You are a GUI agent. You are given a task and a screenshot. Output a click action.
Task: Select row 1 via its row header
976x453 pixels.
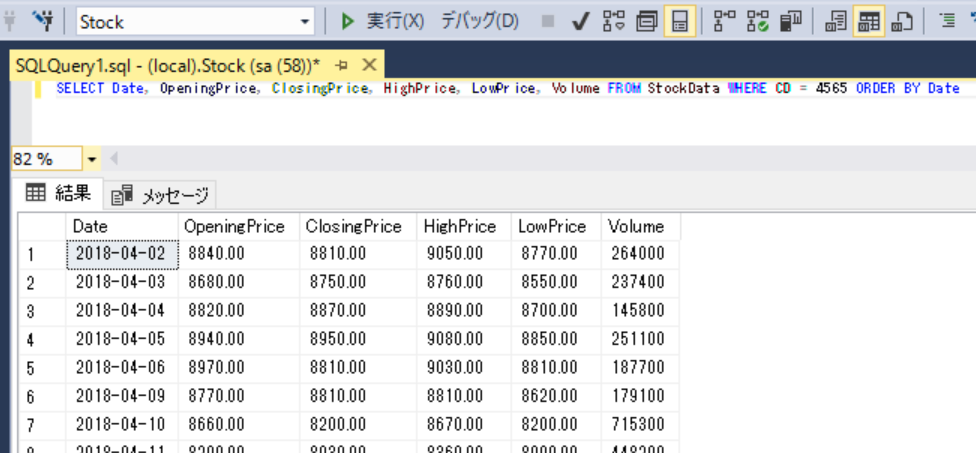42,255
